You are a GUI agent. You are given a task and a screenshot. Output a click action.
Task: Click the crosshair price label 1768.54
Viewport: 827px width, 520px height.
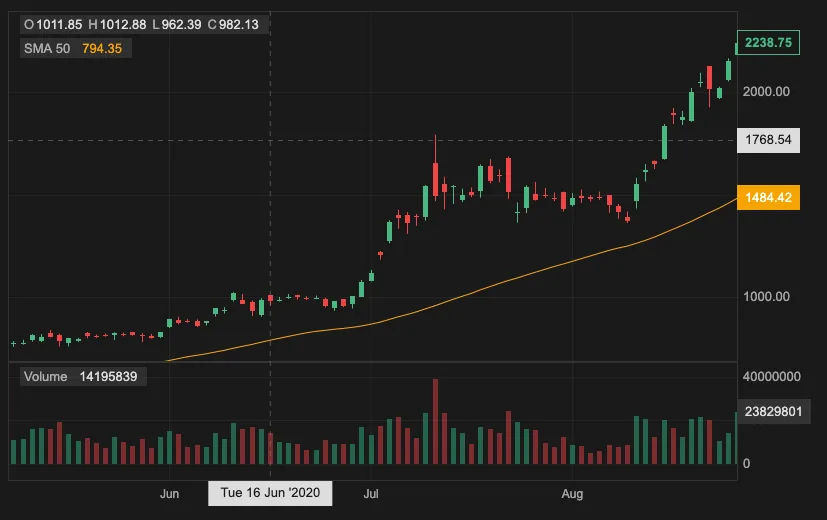click(x=768, y=140)
